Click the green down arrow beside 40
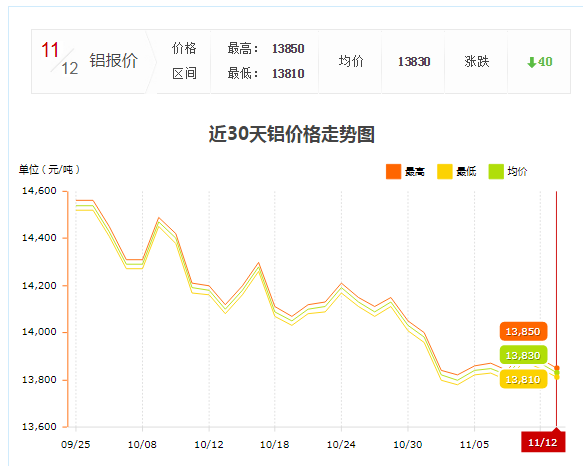Screen dimensions: 583x466 click(x=532, y=62)
